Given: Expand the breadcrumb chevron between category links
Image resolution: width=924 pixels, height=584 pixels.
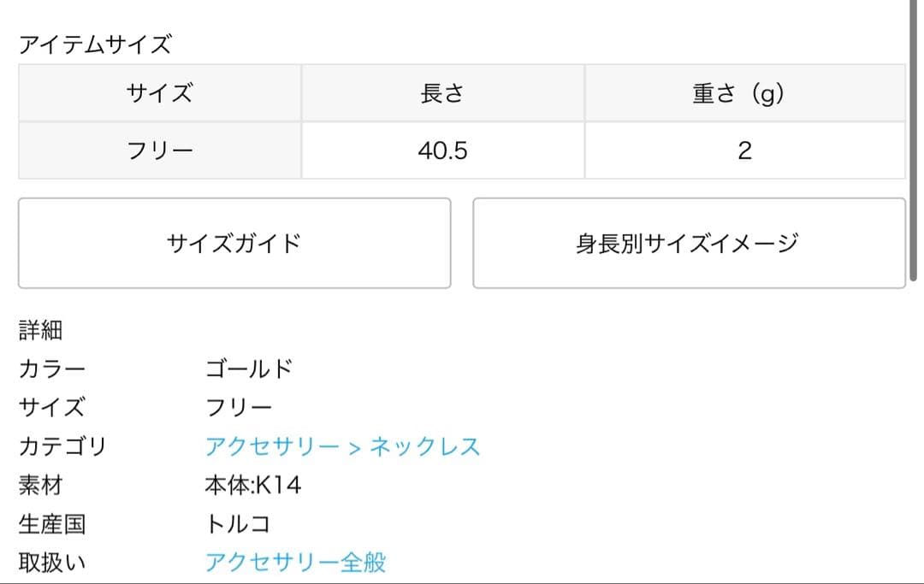Looking at the screenshot, I should (x=352, y=447).
